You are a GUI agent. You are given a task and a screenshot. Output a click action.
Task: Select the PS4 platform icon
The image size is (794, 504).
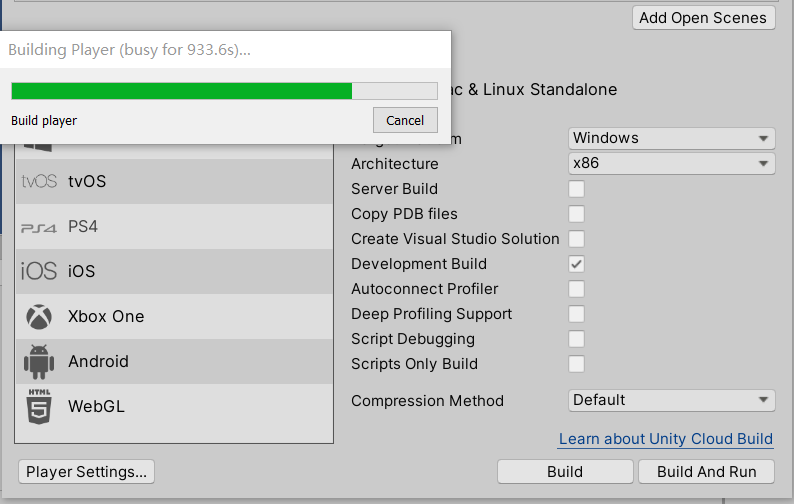(x=39, y=228)
